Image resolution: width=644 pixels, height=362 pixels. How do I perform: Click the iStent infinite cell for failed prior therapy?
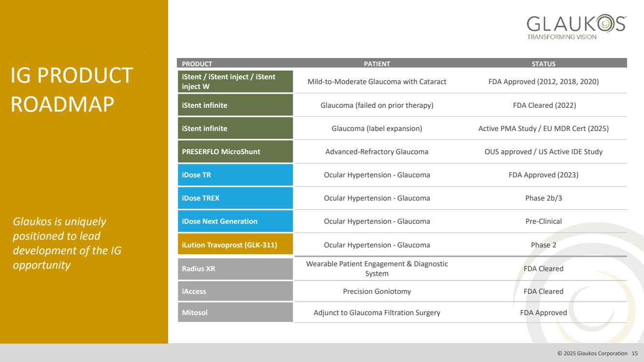235,105
